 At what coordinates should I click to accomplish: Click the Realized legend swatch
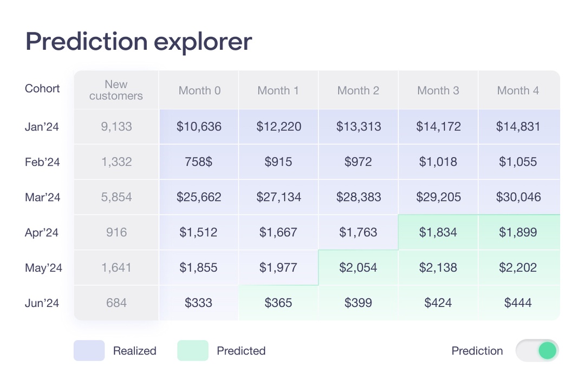pos(89,350)
